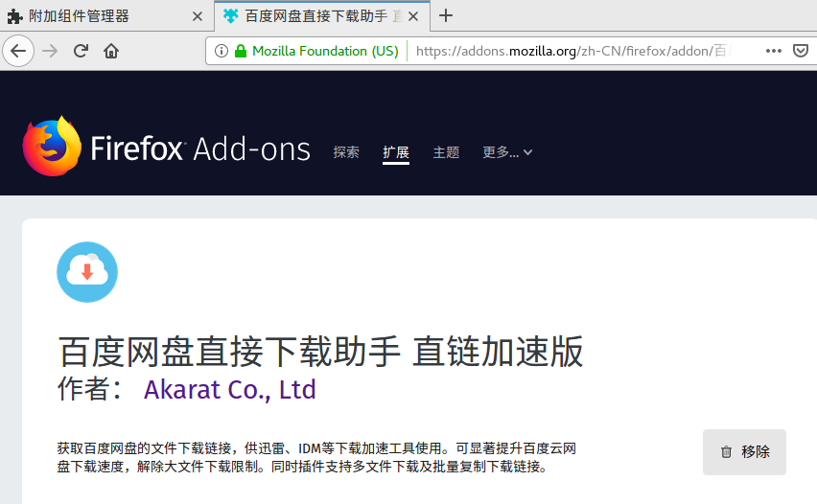Reload the current page
The width and height of the screenshot is (817, 504).
[x=81, y=51]
